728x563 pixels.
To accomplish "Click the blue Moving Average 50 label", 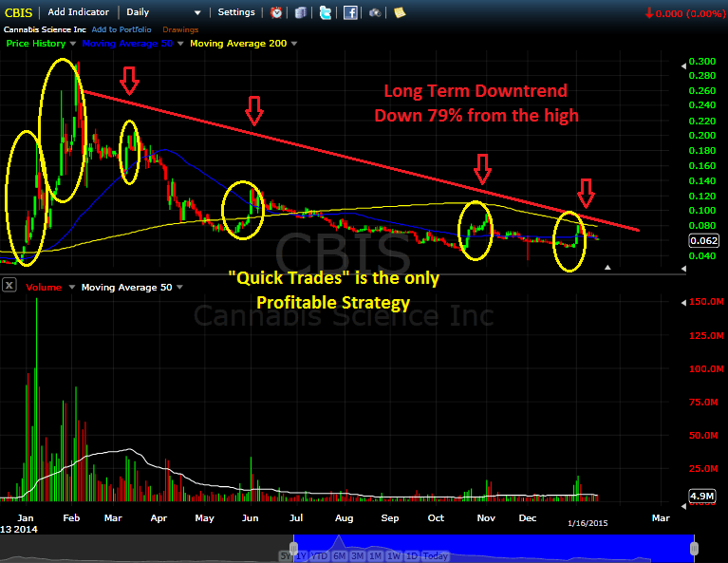I will (x=127, y=44).
